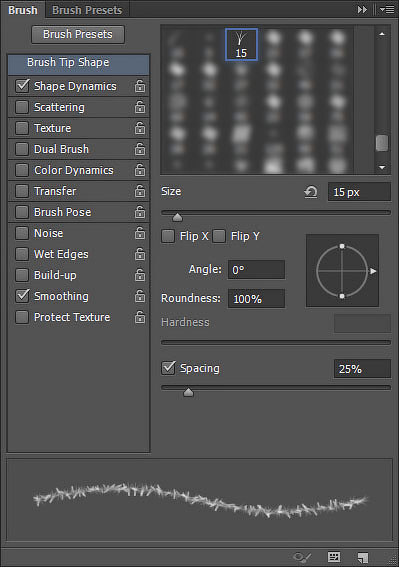Image resolution: width=399 pixels, height=567 pixels.
Task: Click the Spacing slider handle
Action: coord(188,392)
